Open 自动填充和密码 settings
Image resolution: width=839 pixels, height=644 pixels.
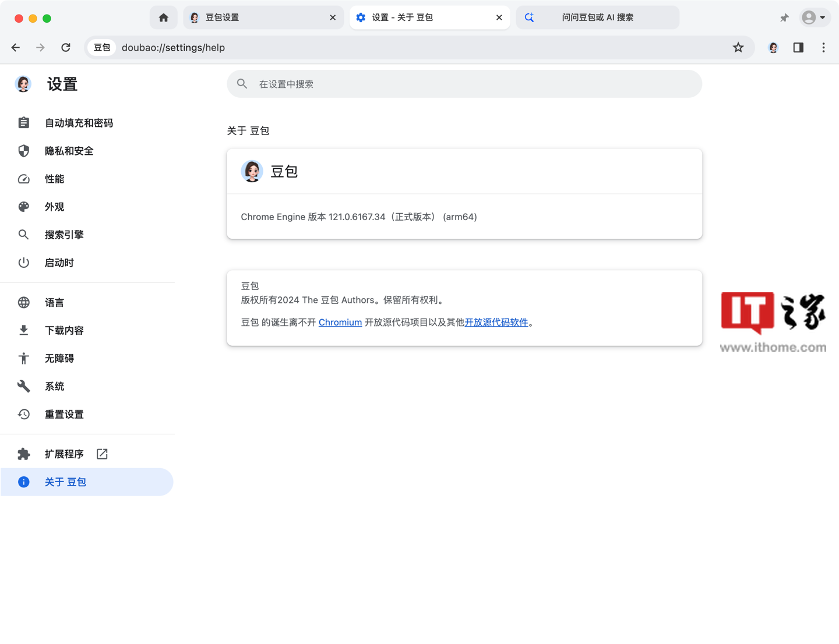pos(87,123)
